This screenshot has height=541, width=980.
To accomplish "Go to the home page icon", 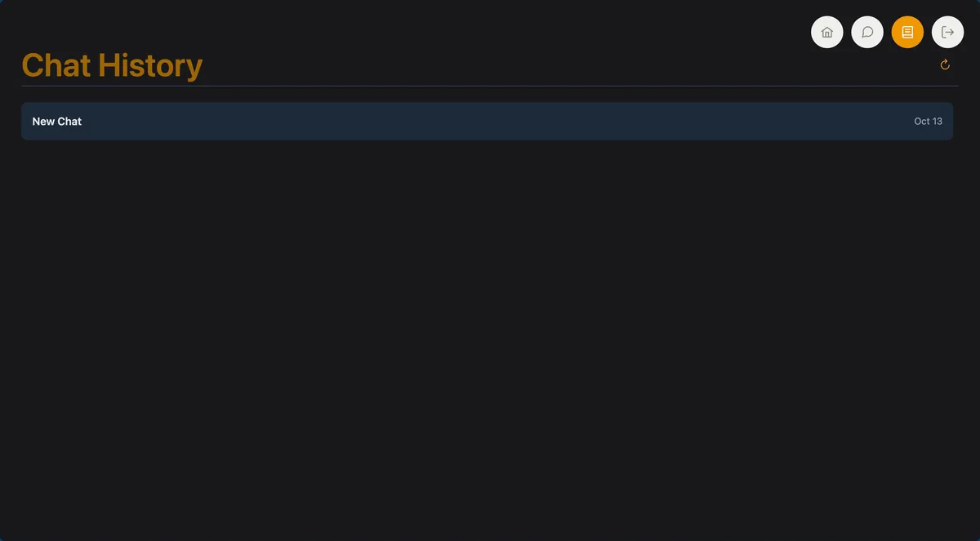I will click(826, 33).
